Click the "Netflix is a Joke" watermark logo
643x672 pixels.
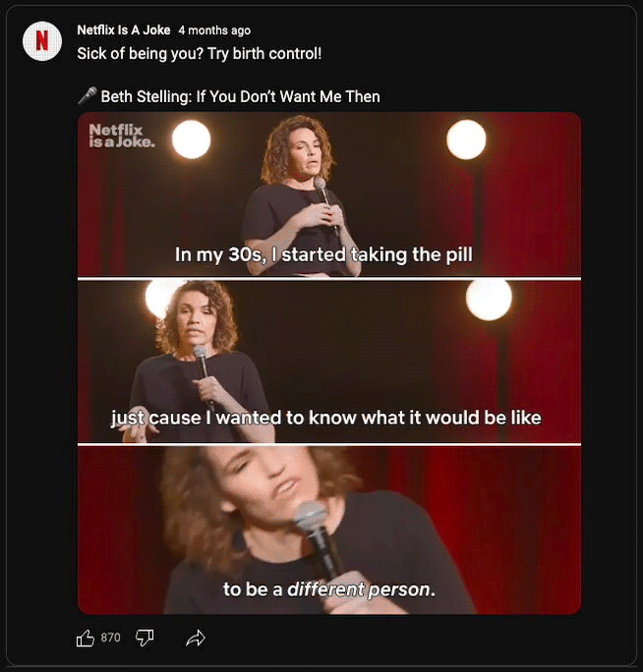click(x=121, y=135)
